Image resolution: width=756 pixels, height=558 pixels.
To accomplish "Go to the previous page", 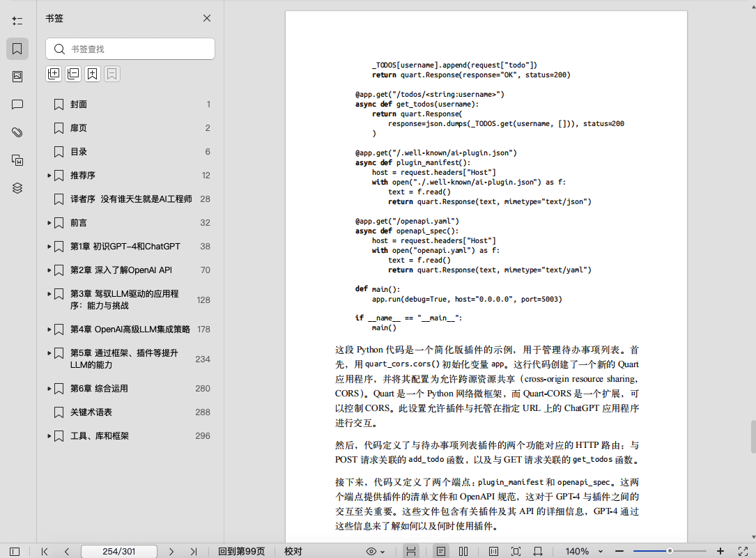I will click(66, 551).
